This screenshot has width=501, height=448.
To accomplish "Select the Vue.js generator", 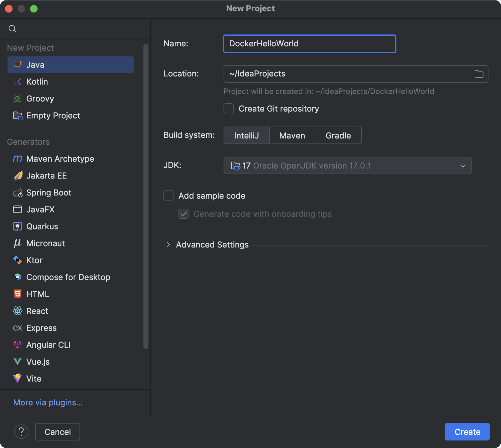I will 38,362.
